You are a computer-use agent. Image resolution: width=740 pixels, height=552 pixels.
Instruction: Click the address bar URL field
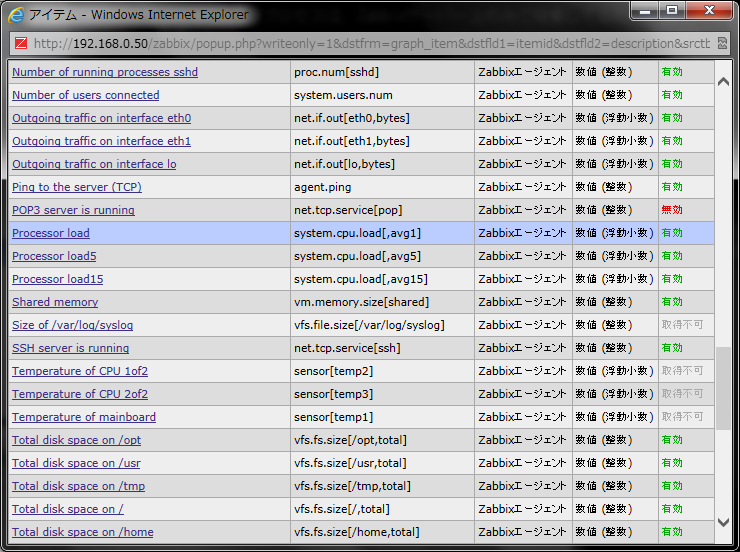[371, 43]
